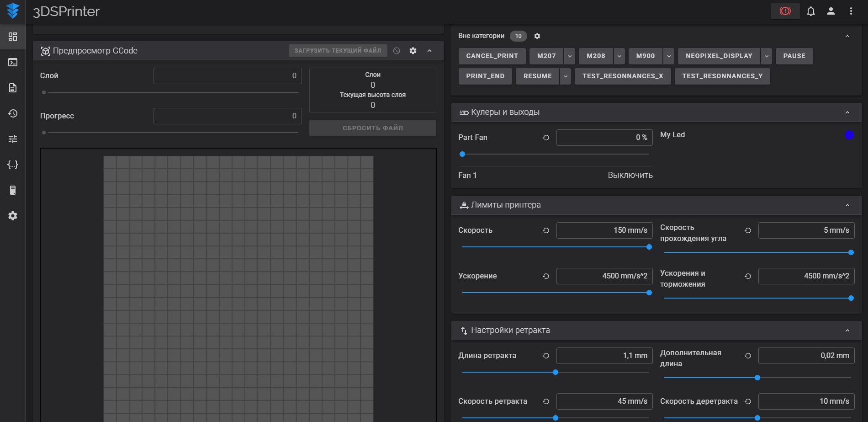
Task: Click the blue My Led color swatch
Action: [849, 135]
